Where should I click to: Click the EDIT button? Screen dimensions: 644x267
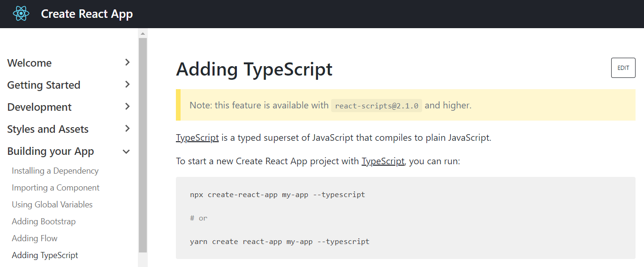point(623,68)
